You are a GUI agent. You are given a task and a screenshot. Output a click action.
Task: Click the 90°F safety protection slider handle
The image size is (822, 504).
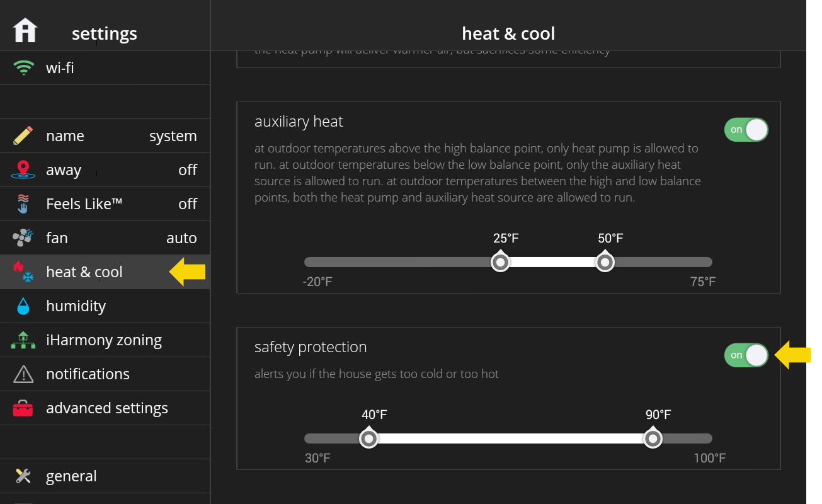[653, 438]
